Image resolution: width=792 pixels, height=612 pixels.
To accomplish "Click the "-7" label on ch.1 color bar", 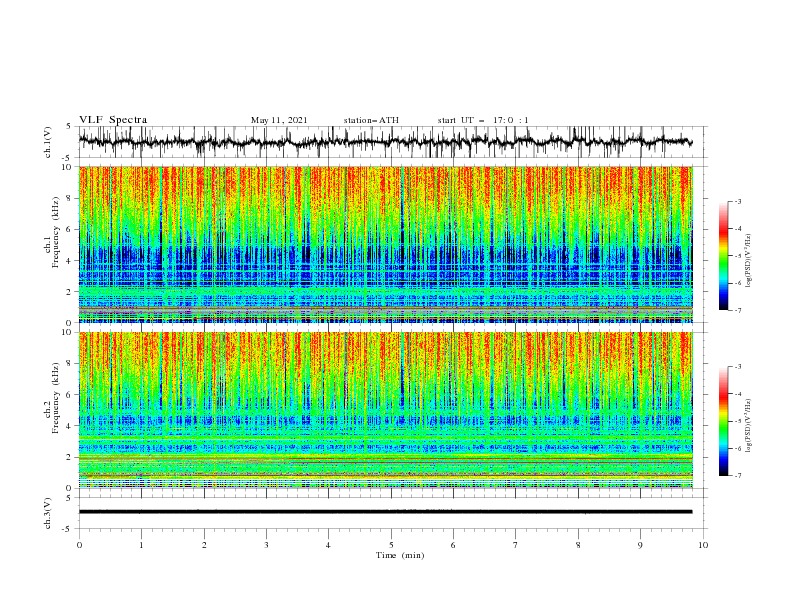I will [x=737, y=310].
